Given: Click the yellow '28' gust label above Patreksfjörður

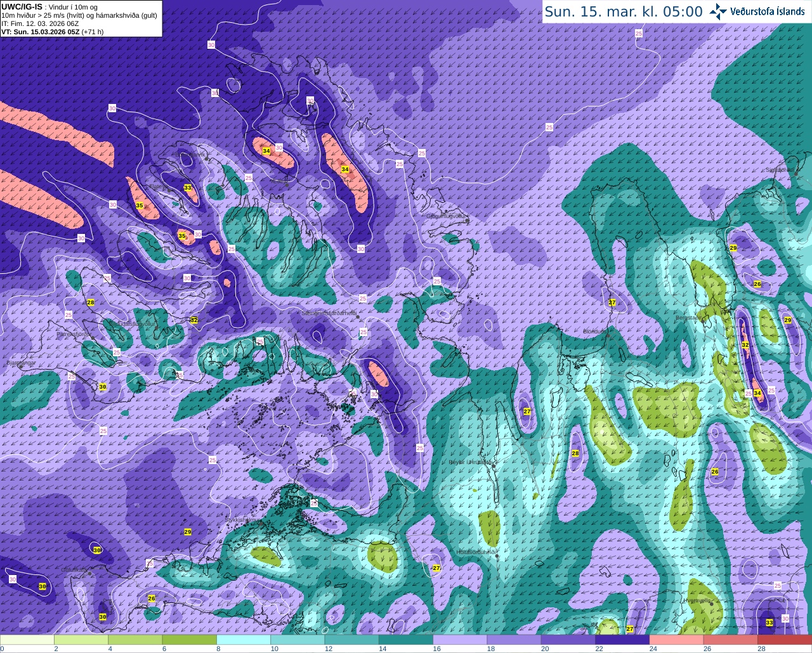Looking at the screenshot, I should 91,302.
